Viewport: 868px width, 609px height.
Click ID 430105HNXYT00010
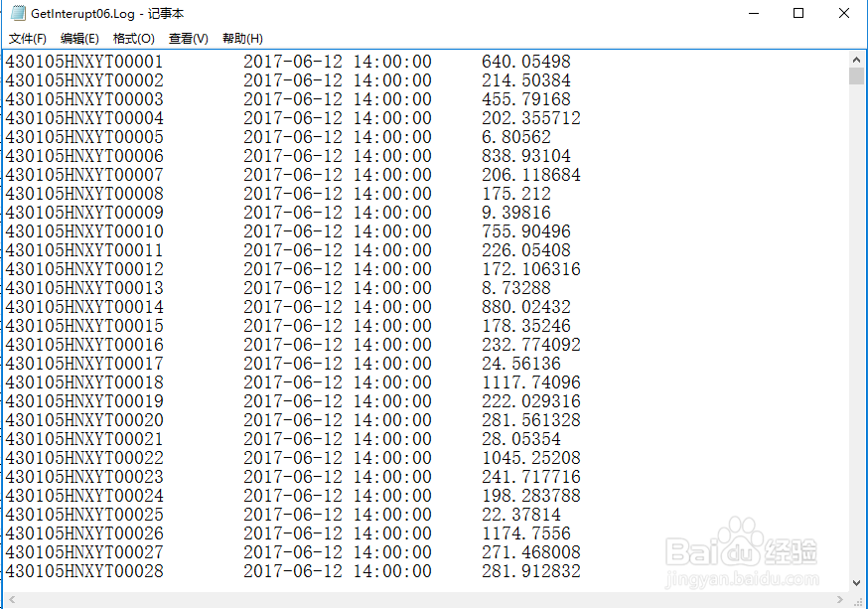pos(84,231)
